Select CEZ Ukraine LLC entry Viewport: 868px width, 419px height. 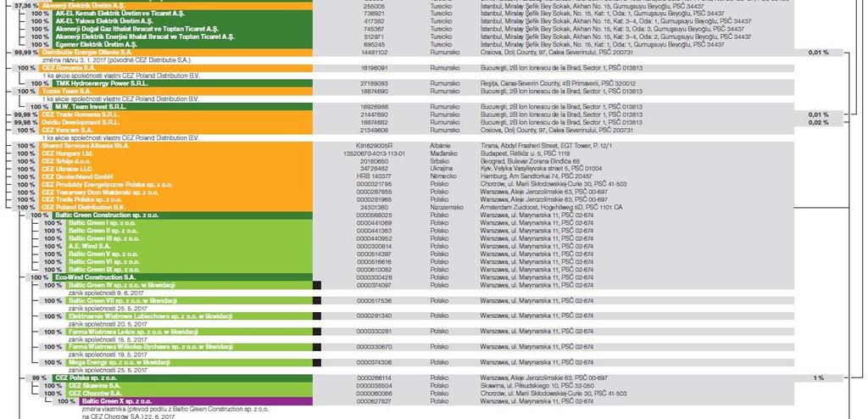pos(66,169)
